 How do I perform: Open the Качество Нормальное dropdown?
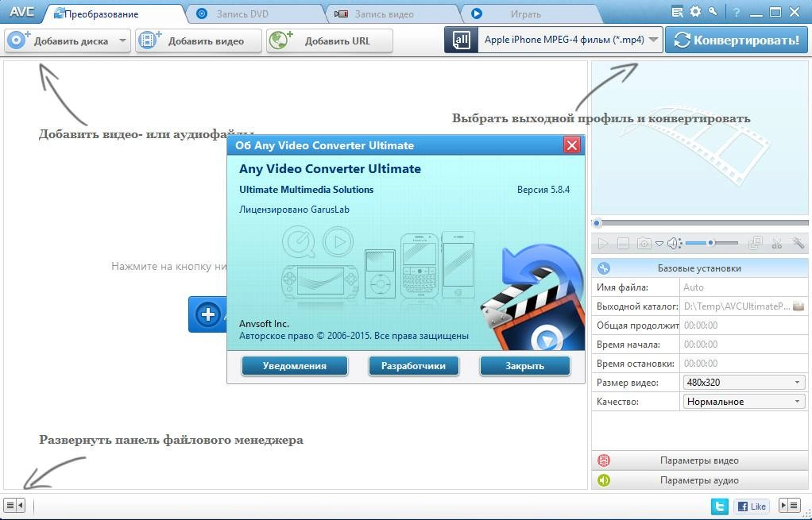pyautogui.click(x=744, y=402)
